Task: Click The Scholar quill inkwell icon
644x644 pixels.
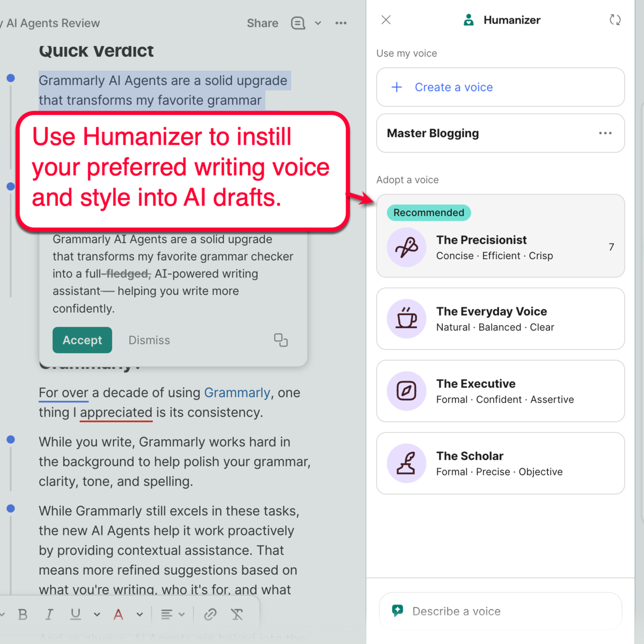Action: click(x=407, y=463)
